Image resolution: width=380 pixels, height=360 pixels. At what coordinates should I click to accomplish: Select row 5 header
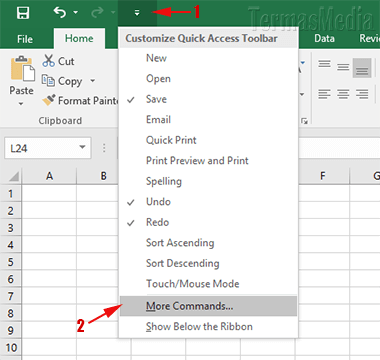point(11,262)
